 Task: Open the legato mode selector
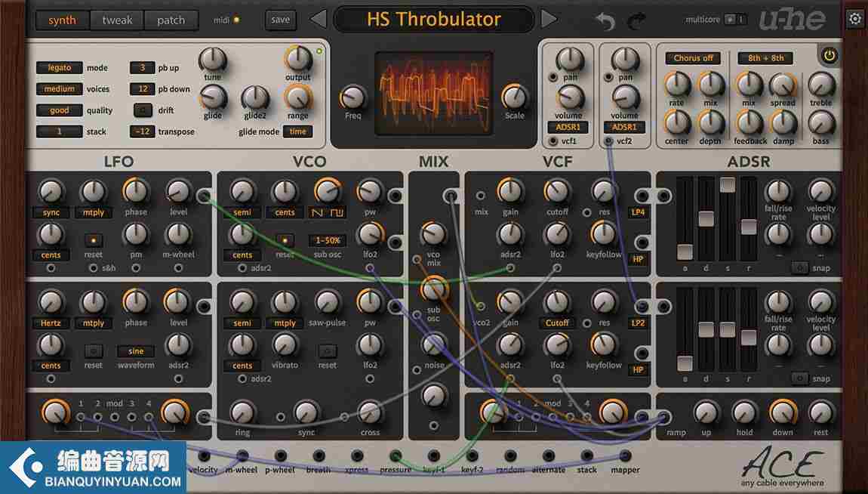[59, 67]
